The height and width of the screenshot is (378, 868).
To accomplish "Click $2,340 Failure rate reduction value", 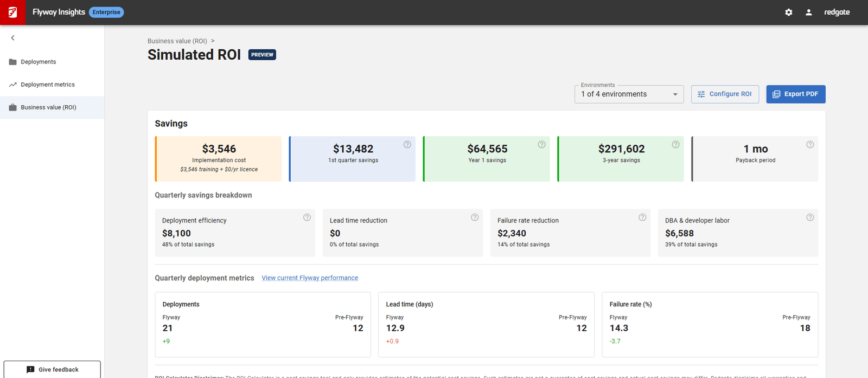I will tap(512, 233).
